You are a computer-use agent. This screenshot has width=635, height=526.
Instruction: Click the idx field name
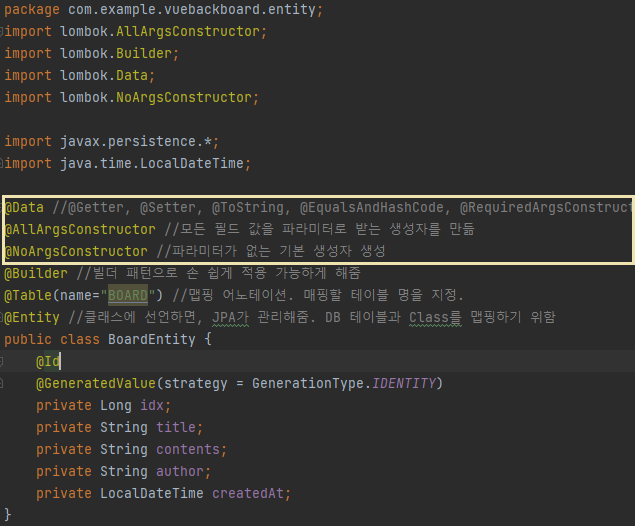pyautogui.click(x=152, y=405)
